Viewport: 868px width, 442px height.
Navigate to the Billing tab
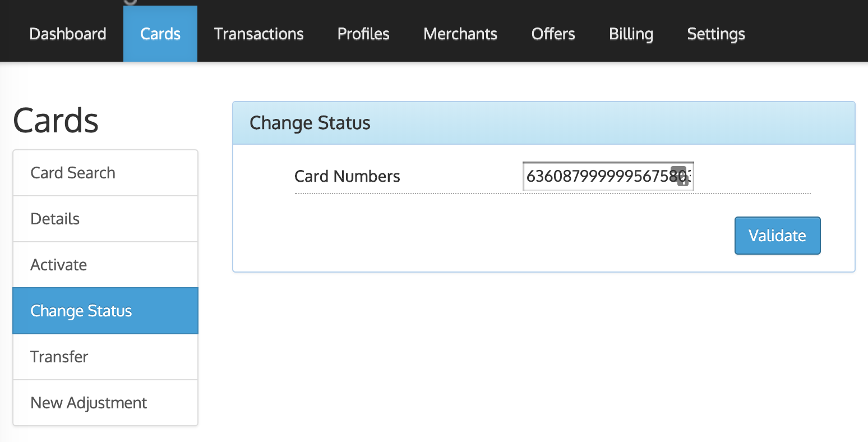631,34
